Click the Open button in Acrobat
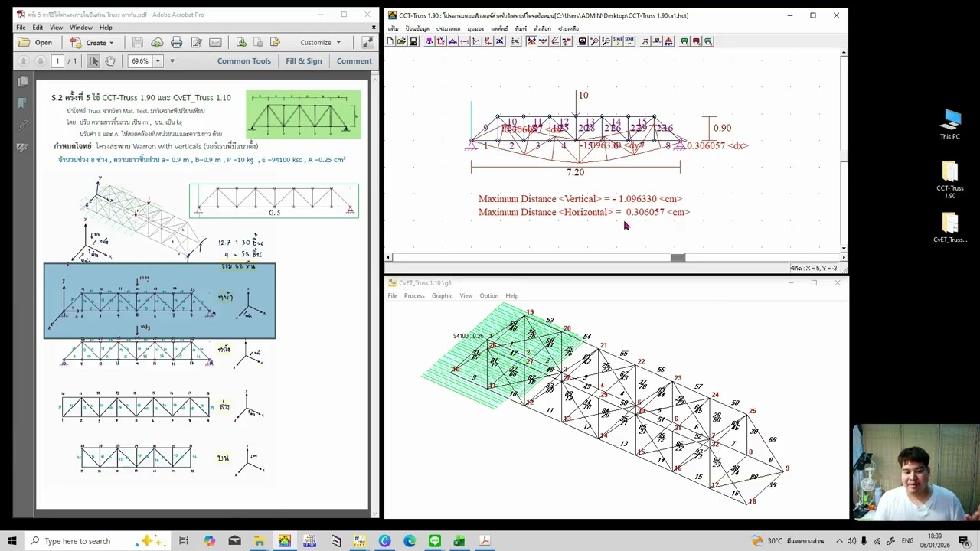 [x=35, y=42]
